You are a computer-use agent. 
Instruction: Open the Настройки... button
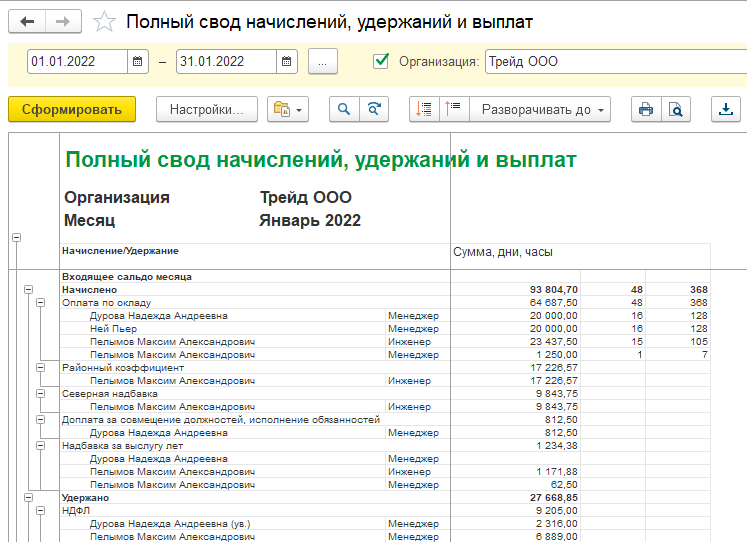coord(207,109)
